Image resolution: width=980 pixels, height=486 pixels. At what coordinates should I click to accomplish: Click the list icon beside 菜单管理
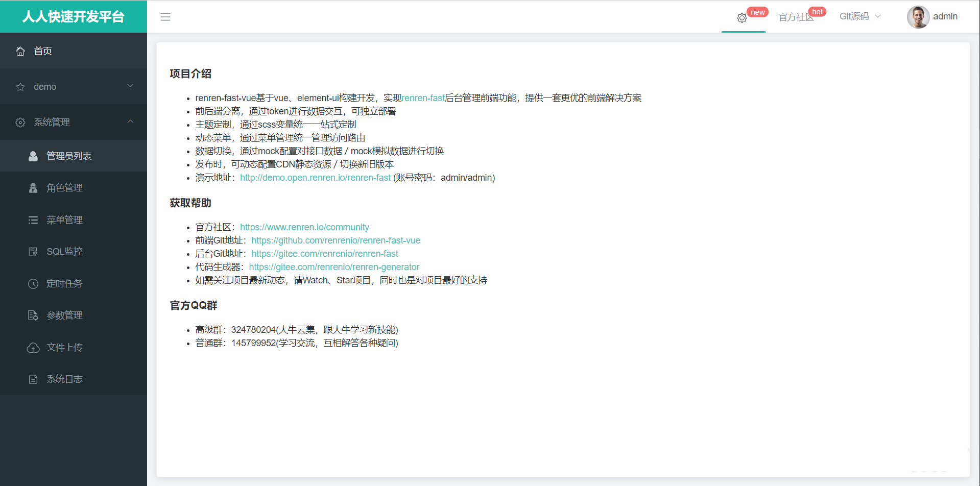tap(33, 220)
